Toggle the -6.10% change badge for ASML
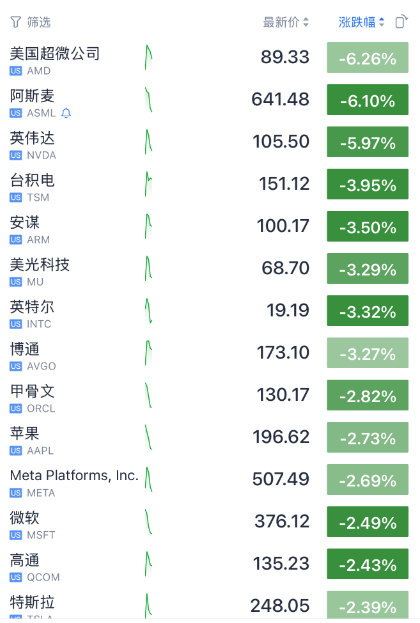 [x=368, y=100]
